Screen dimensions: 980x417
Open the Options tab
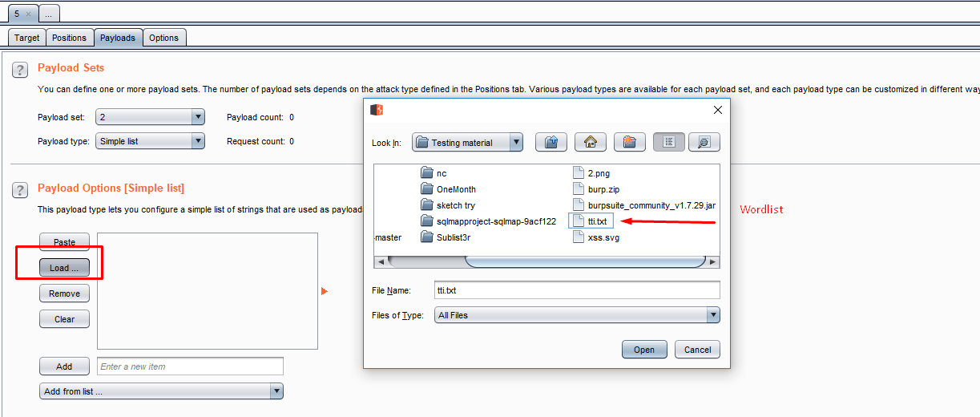pyautogui.click(x=164, y=38)
